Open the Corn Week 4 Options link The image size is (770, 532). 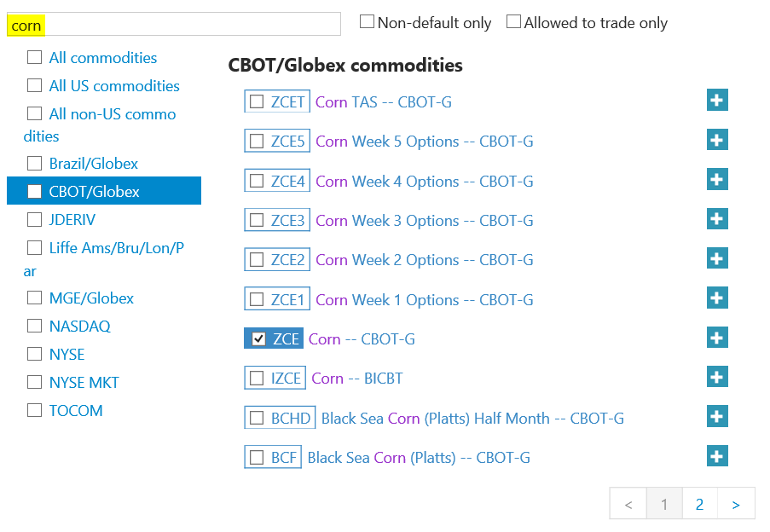pos(425,181)
